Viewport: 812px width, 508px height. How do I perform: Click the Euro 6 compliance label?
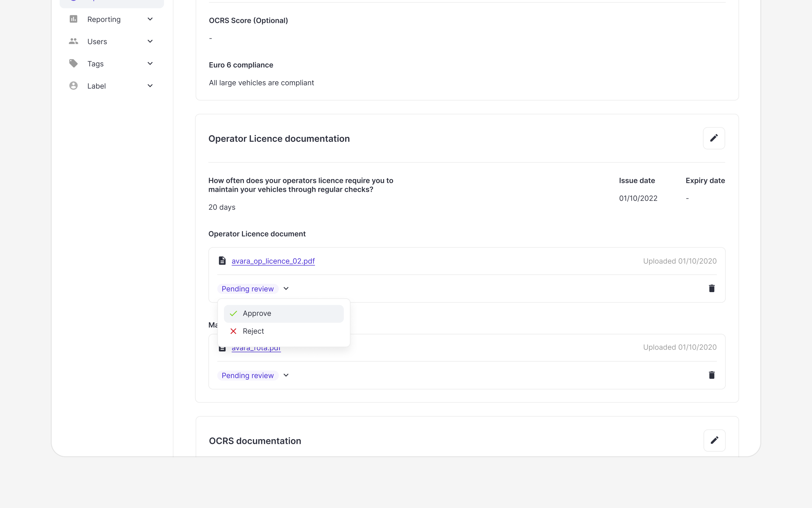pyautogui.click(x=241, y=65)
